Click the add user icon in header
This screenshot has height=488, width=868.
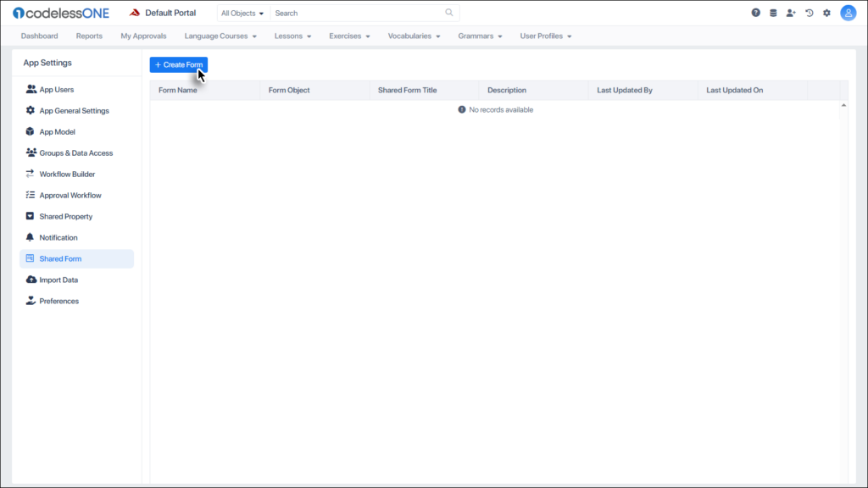click(x=791, y=13)
